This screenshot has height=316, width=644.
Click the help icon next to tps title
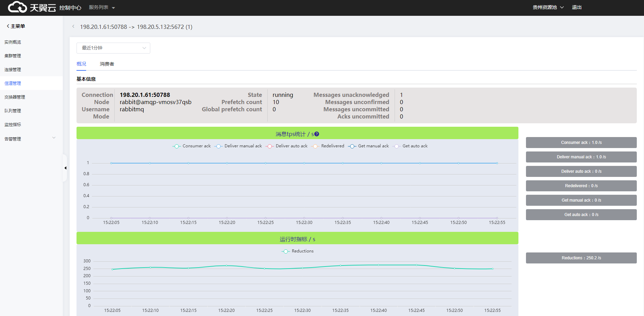pyautogui.click(x=317, y=134)
